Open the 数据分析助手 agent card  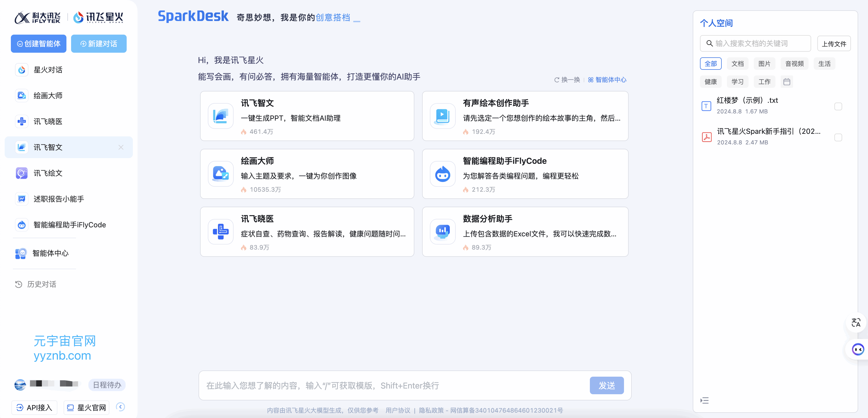(525, 232)
